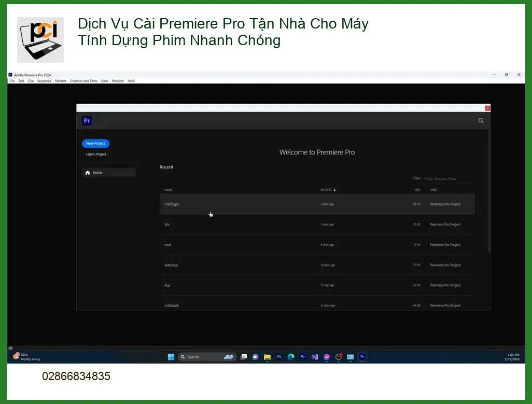Click the highlighted active Premiere Pro taskbar icon
The width and height of the screenshot is (532, 404).
click(x=362, y=357)
